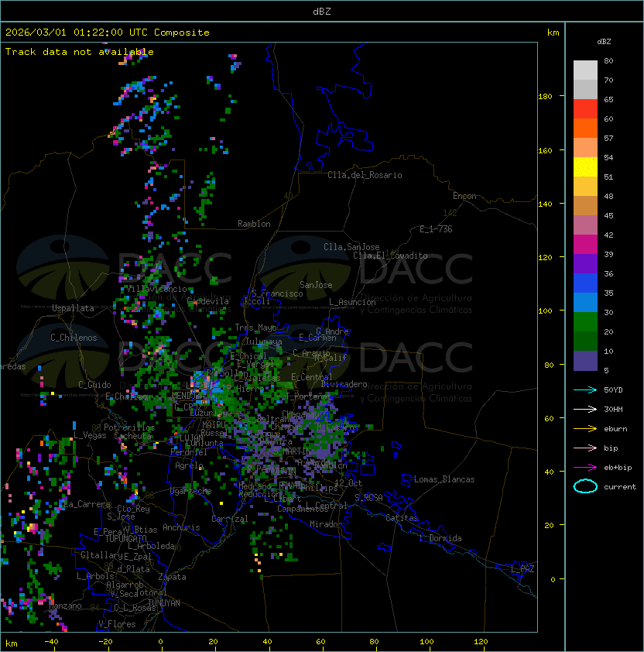Click the 'Lomas_Blancas' label on the map
Screen dimensions: 644x652
click(444, 479)
